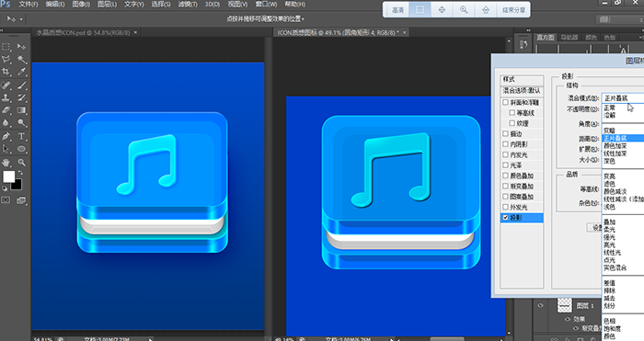Toggle visibility of 效果 on 图层 1
644x341 pixels.
pos(568,319)
